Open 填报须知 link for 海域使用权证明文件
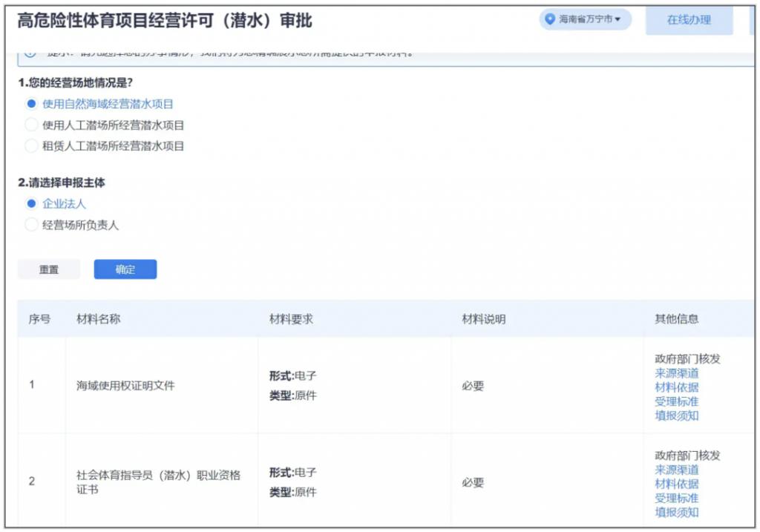 tap(676, 416)
